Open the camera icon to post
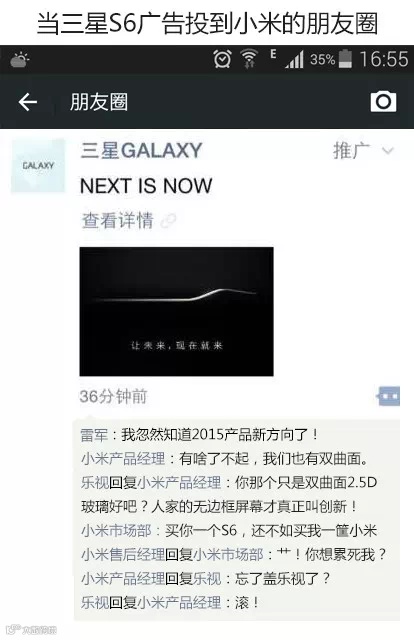This screenshot has height=640, width=414. (x=383, y=101)
